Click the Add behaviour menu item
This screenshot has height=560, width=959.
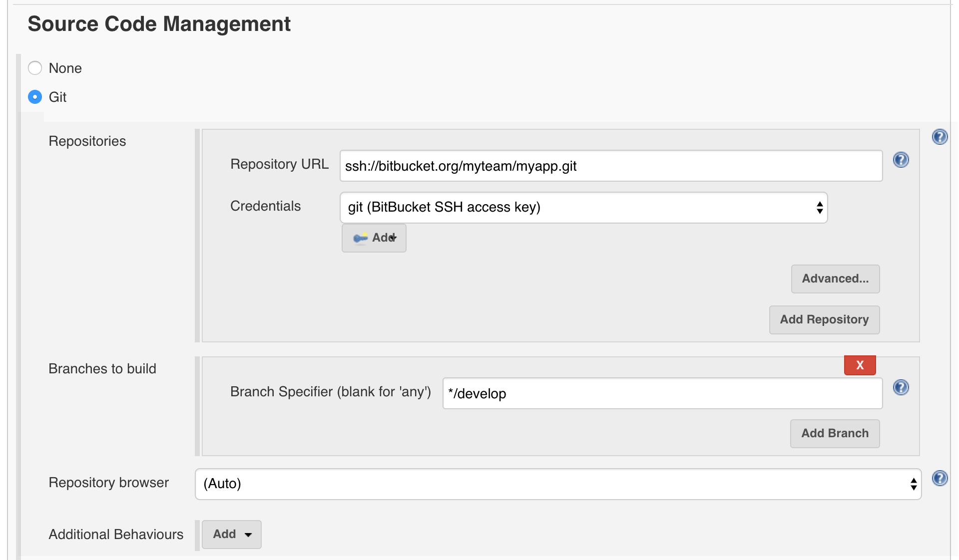[231, 534]
